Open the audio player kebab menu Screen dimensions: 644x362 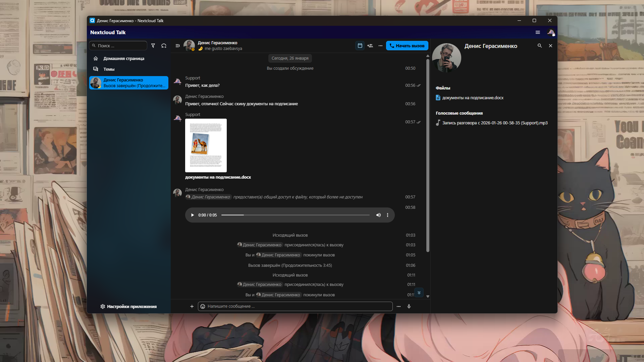pyautogui.click(x=388, y=215)
